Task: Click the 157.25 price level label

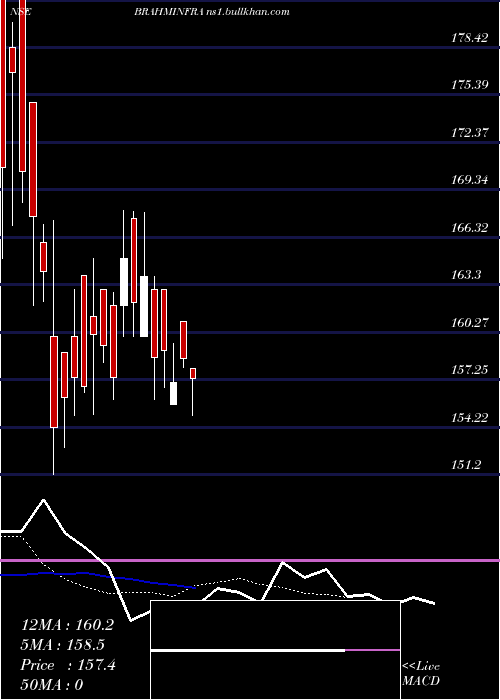Action: point(469,370)
